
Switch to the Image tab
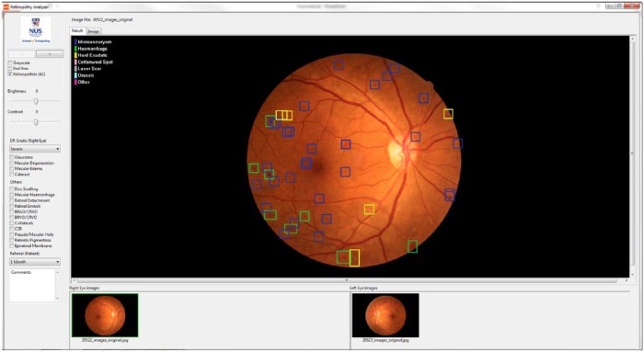93,31
